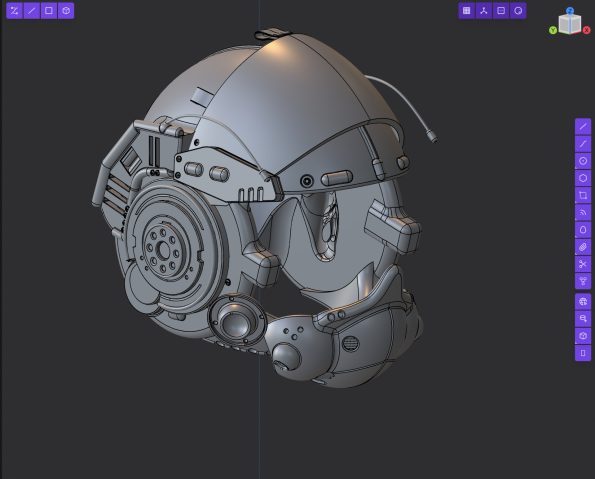This screenshot has height=479, width=595.
Task: Toggle x-ray render mode icon
Action: 518,11
